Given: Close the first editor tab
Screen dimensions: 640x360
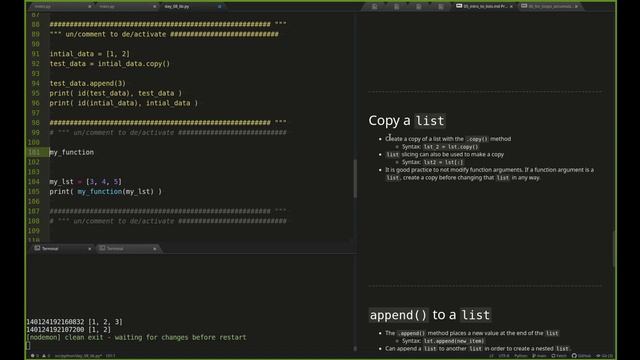Looking at the screenshot, I should click(x=89, y=7).
